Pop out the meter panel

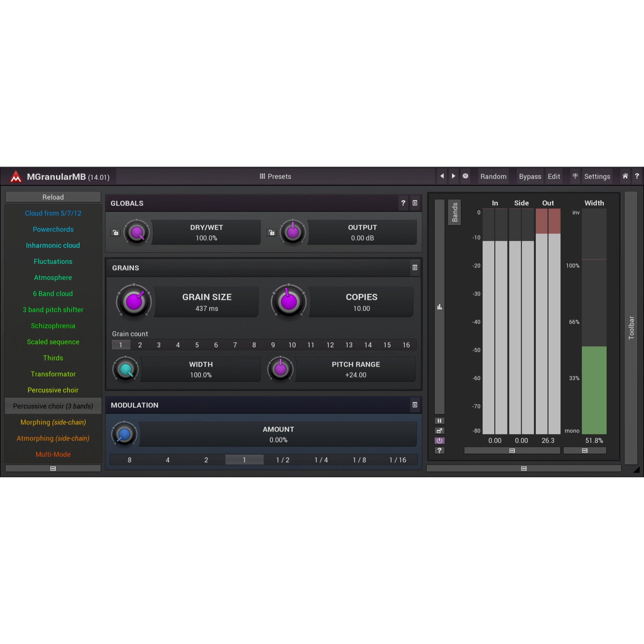click(439, 431)
